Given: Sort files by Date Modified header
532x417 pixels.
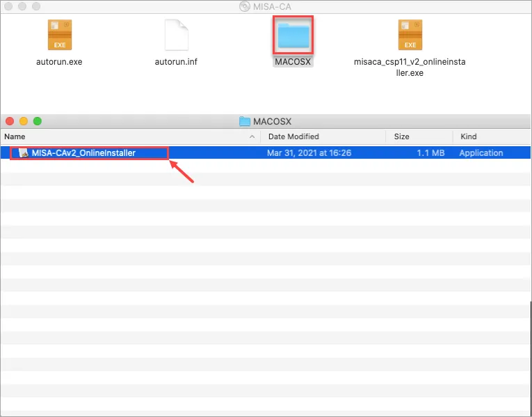Looking at the screenshot, I should [x=293, y=137].
